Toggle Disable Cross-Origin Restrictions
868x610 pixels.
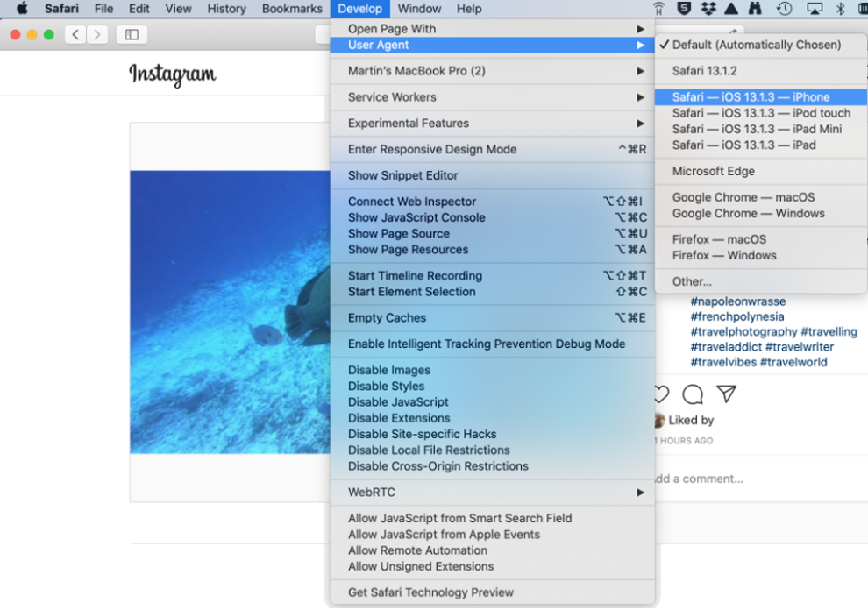point(492,466)
